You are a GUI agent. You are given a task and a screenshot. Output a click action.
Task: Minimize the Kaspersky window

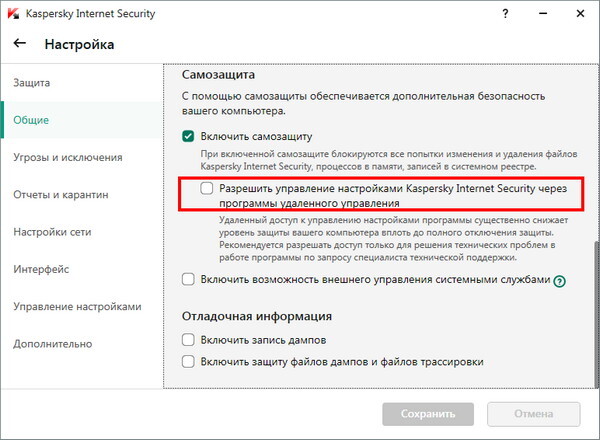pos(543,14)
